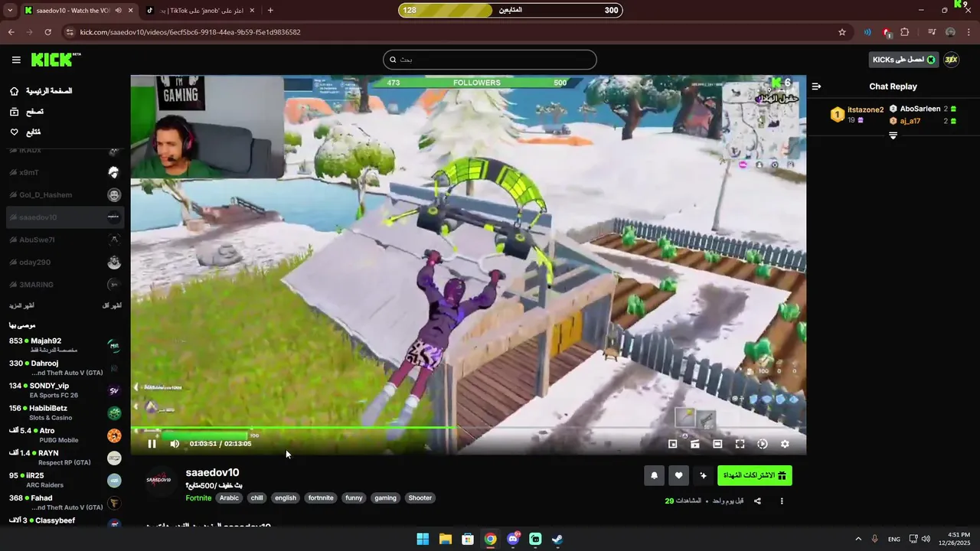Click the sparkle stars button
Screen dimensions: 980x551
[x=704, y=475]
